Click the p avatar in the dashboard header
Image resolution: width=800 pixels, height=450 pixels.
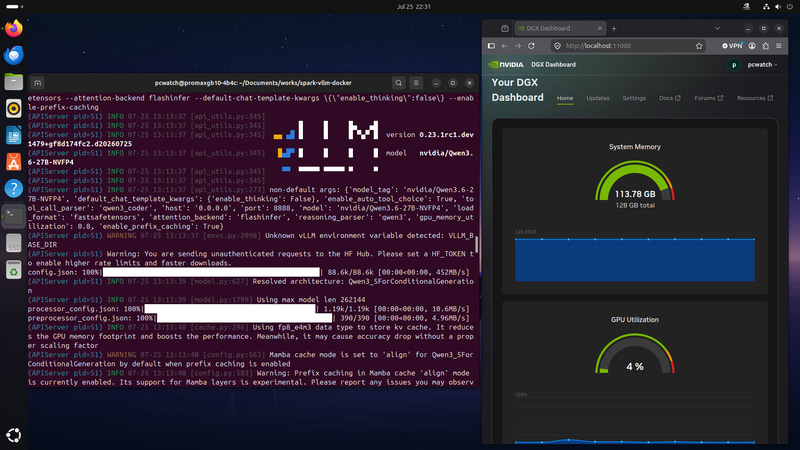[x=734, y=65]
